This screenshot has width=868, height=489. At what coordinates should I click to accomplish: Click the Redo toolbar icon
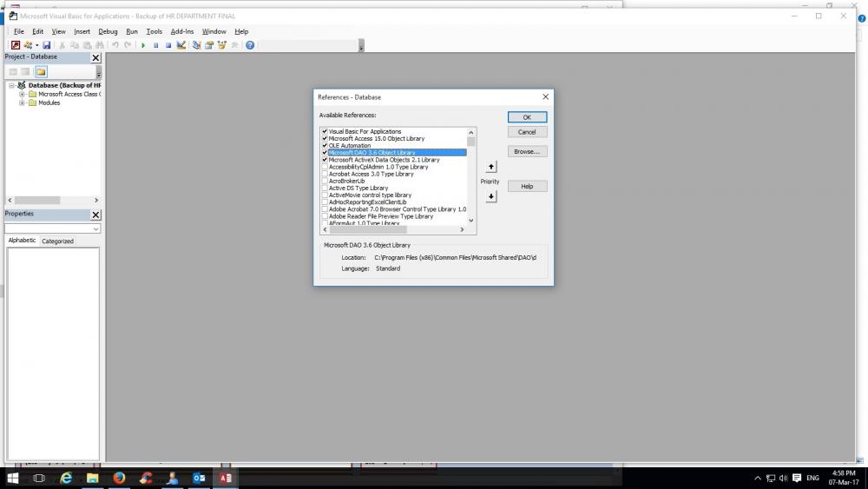coord(128,45)
